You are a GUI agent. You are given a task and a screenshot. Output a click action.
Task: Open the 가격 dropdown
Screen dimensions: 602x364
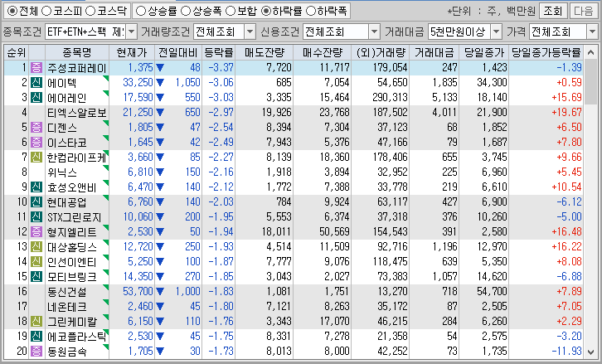tap(592, 32)
